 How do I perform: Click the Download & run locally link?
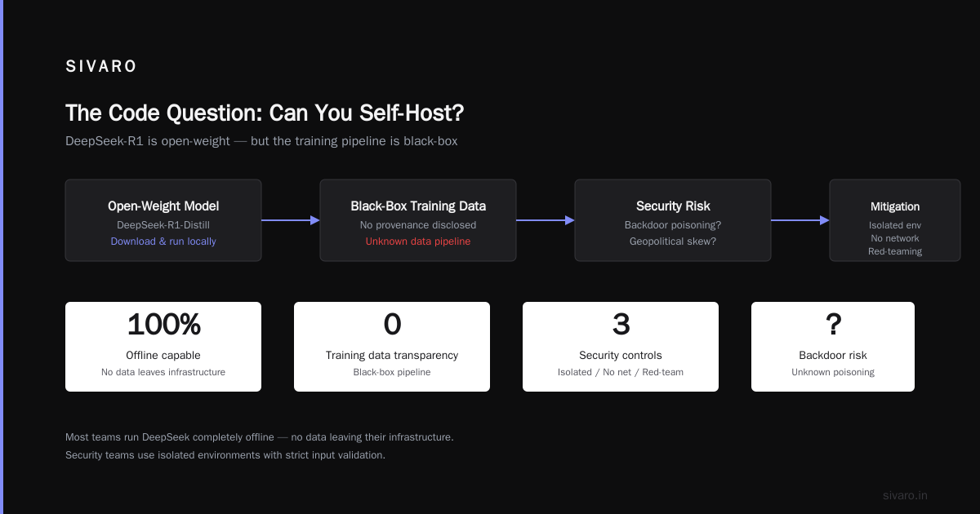[163, 241]
